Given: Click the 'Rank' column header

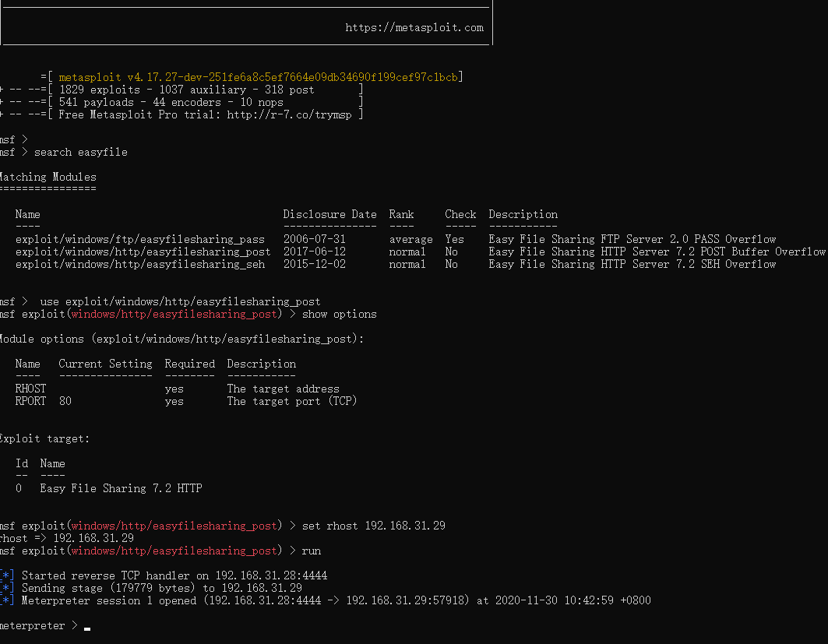Looking at the screenshot, I should (x=401, y=214).
